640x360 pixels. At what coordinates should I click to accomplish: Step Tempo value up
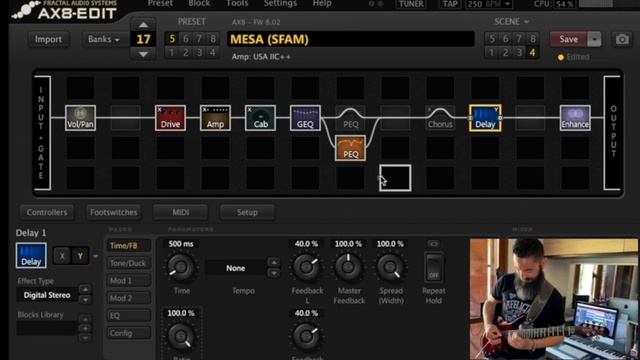point(274,262)
